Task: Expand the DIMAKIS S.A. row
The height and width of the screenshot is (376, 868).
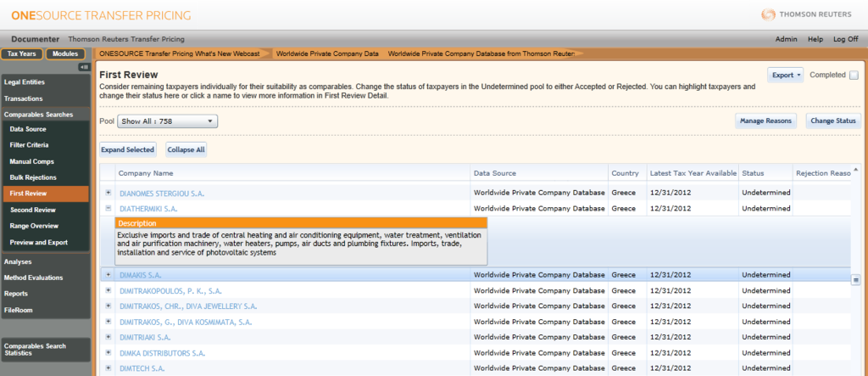Action: (108, 275)
